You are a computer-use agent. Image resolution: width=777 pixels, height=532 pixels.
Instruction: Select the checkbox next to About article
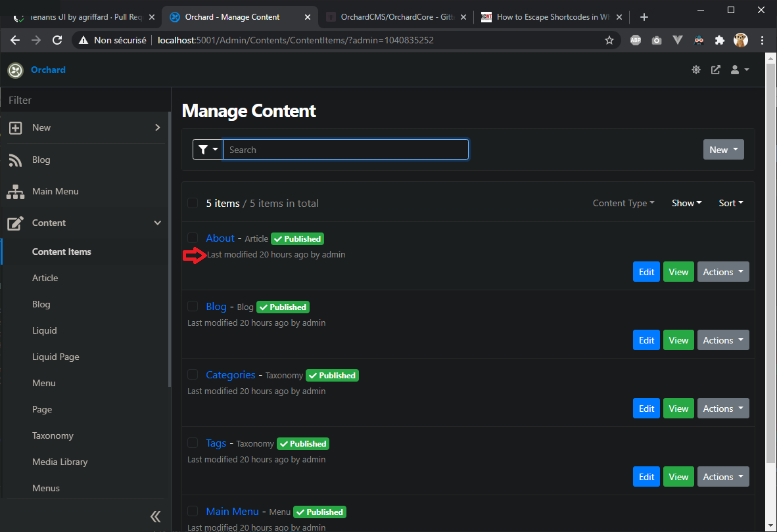(193, 238)
